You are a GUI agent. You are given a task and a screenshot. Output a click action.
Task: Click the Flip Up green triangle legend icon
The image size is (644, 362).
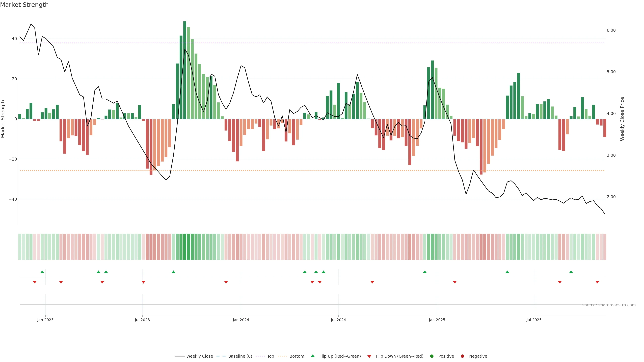312,356
